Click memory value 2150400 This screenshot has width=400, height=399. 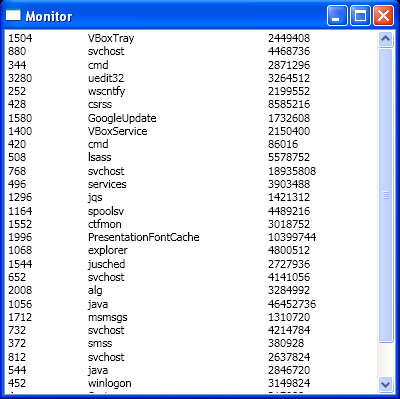pos(289,131)
